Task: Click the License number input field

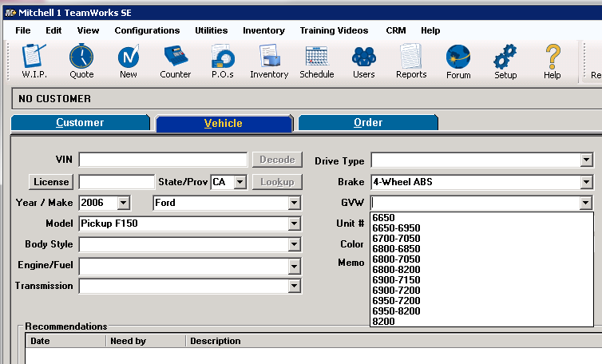Action: point(117,182)
